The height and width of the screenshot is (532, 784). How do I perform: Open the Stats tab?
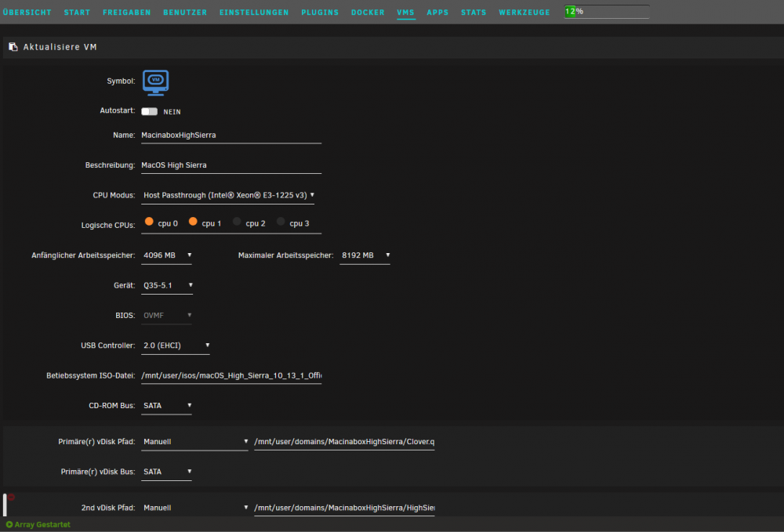pos(474,12)
